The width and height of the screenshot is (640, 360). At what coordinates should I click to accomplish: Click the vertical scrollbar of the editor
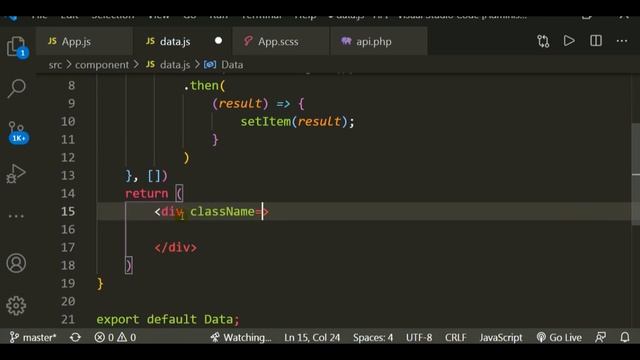tap(636, 174)
